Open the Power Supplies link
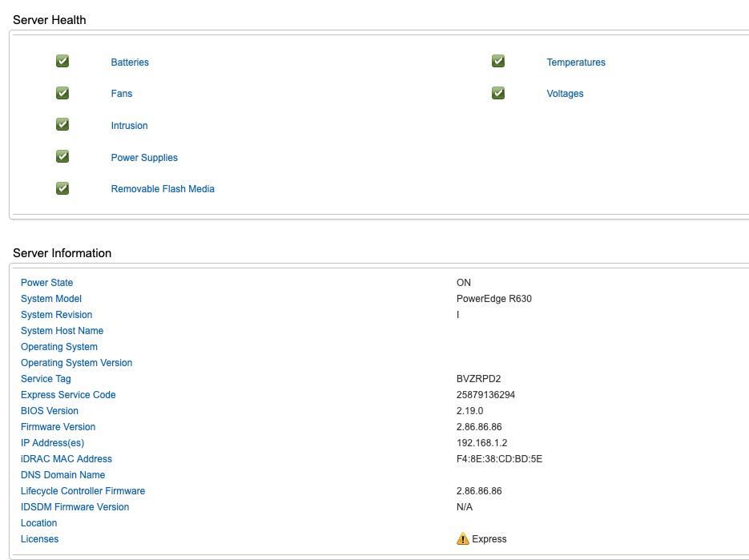 pyautogui.click(x=144, y=158)
